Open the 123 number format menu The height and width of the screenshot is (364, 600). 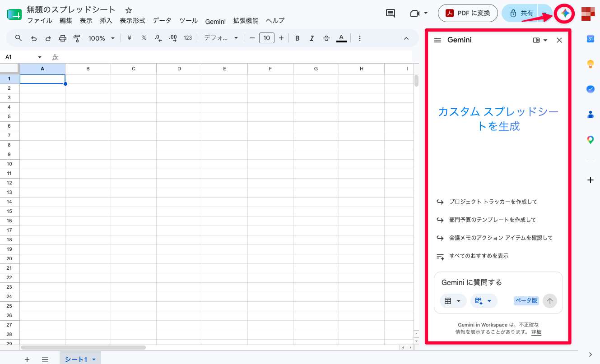coord(188,38)
